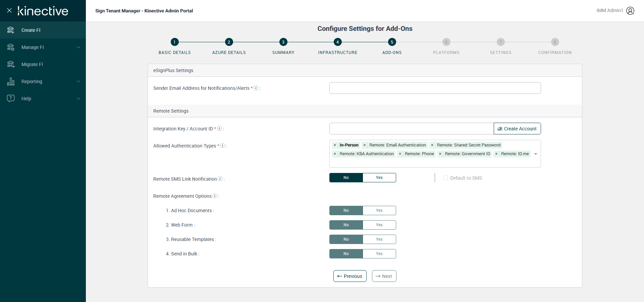
Task: Set Reusable Templates to Yes
Action: 379,239
